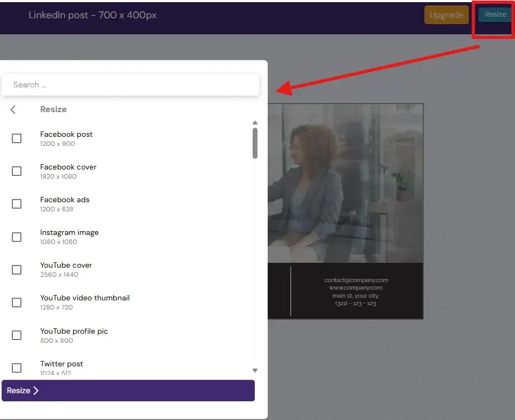This screenshot has width=515, height=420.
Task: Click the Resize panel header title
Action: coord(53,109)
